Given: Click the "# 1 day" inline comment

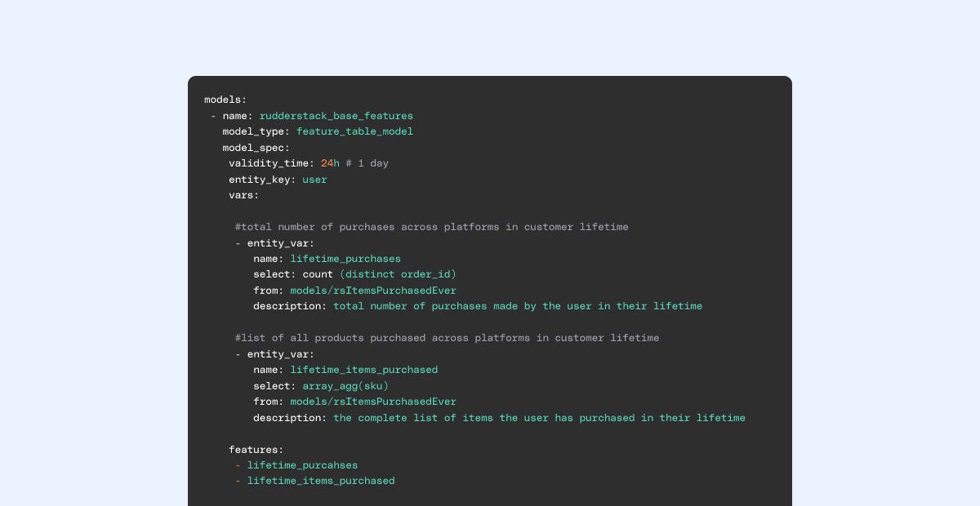Looking at the screenshot, I should pos(367,163).
